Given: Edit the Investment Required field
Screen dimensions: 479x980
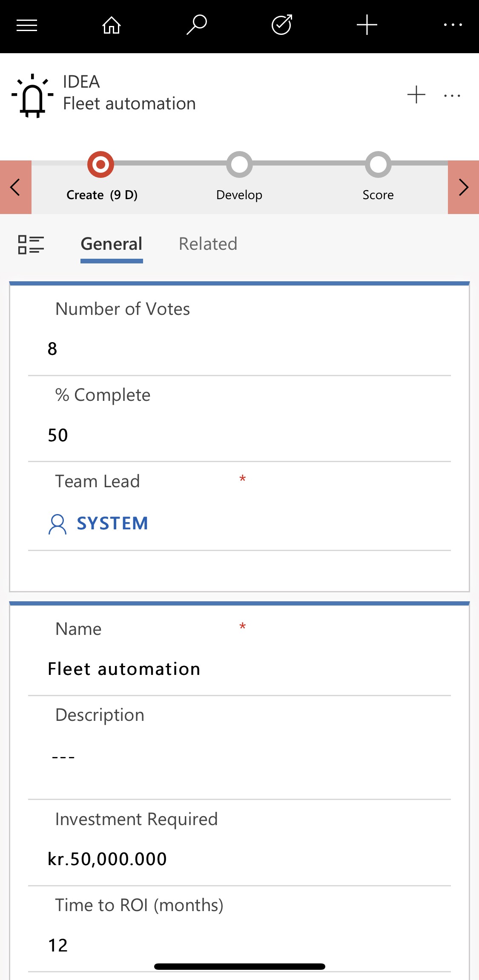Looking at the screenshot, I should [x=107, y=859].
